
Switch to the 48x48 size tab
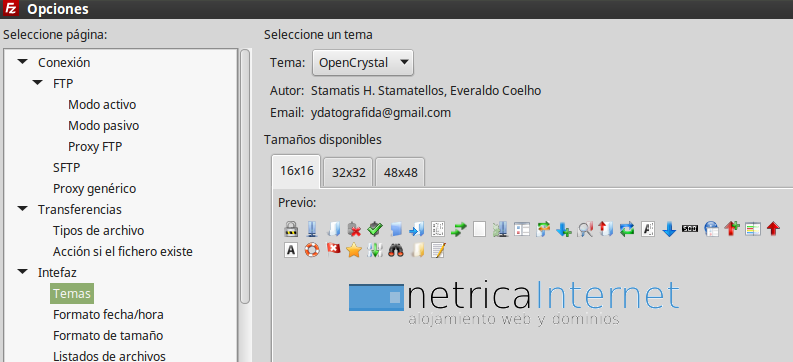401,172
